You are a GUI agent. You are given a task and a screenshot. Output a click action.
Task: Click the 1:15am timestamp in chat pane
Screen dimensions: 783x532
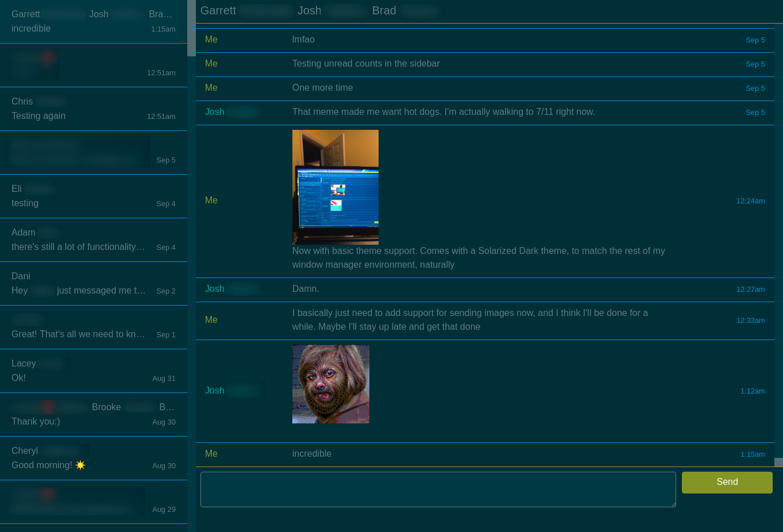pyautogui.click(x=753, y=454)
